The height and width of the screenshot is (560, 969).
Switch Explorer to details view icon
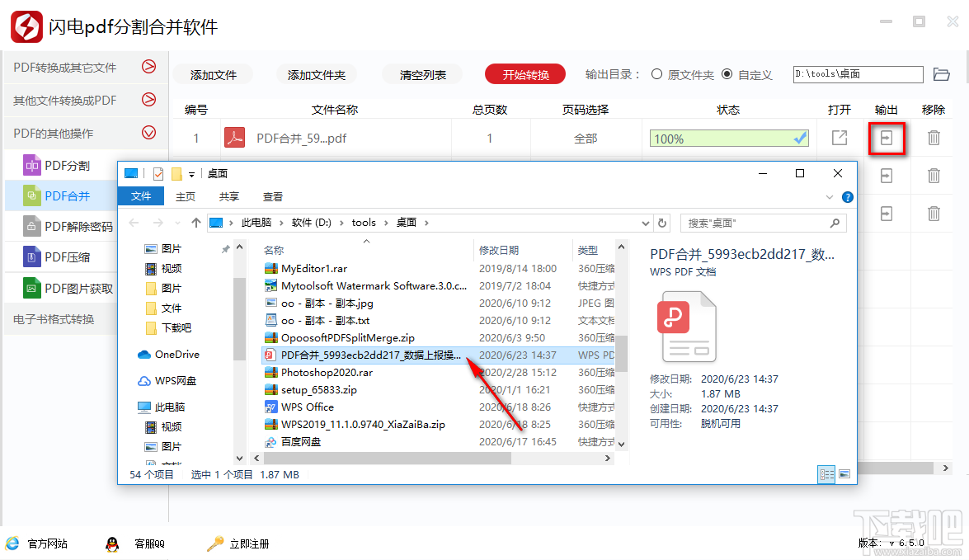point(826,474)
